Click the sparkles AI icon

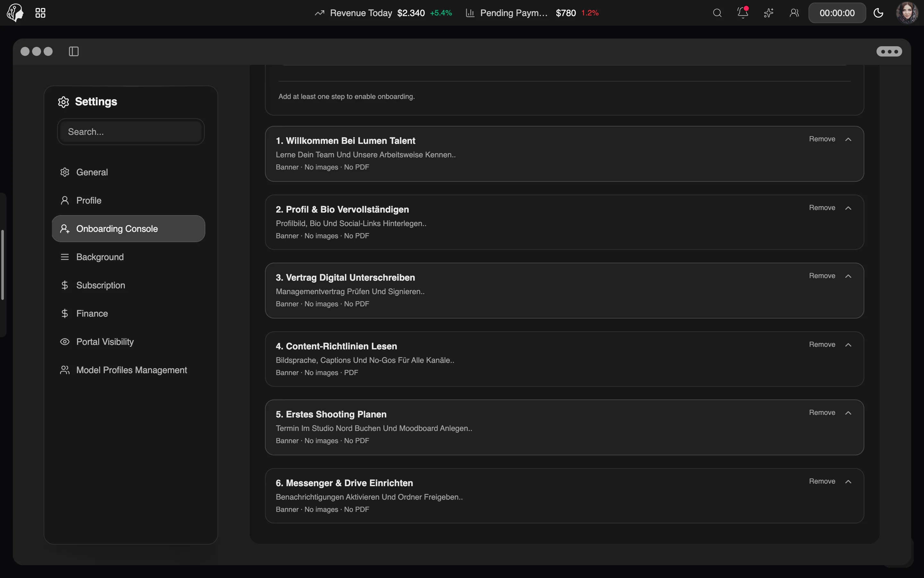[x=769, y=13]
